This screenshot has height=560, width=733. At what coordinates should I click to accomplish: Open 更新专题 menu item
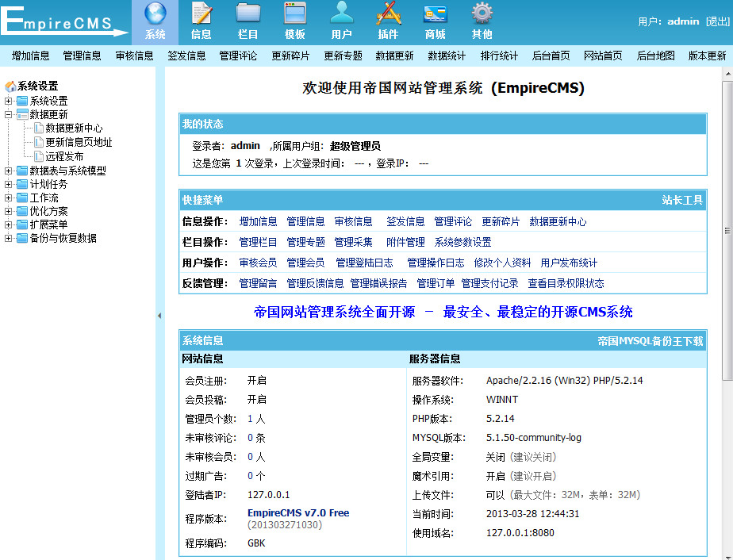(x=343, y=56)
